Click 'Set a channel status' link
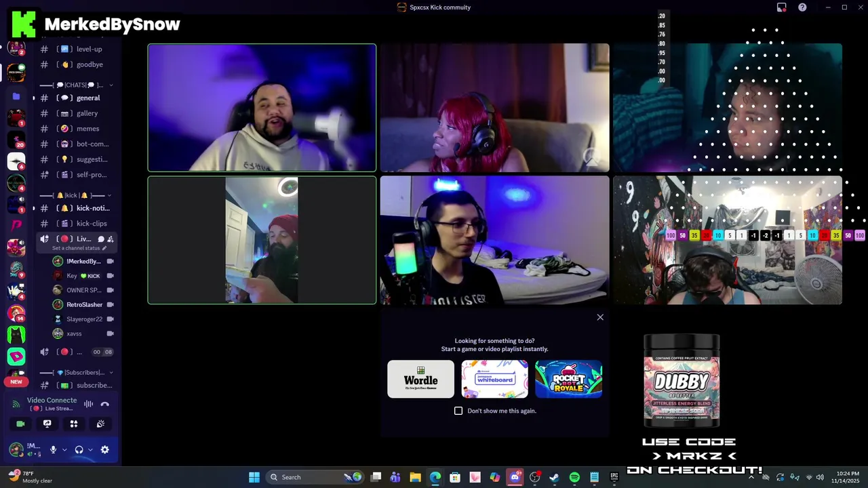The image size is (868, 488). coord(76,248)
